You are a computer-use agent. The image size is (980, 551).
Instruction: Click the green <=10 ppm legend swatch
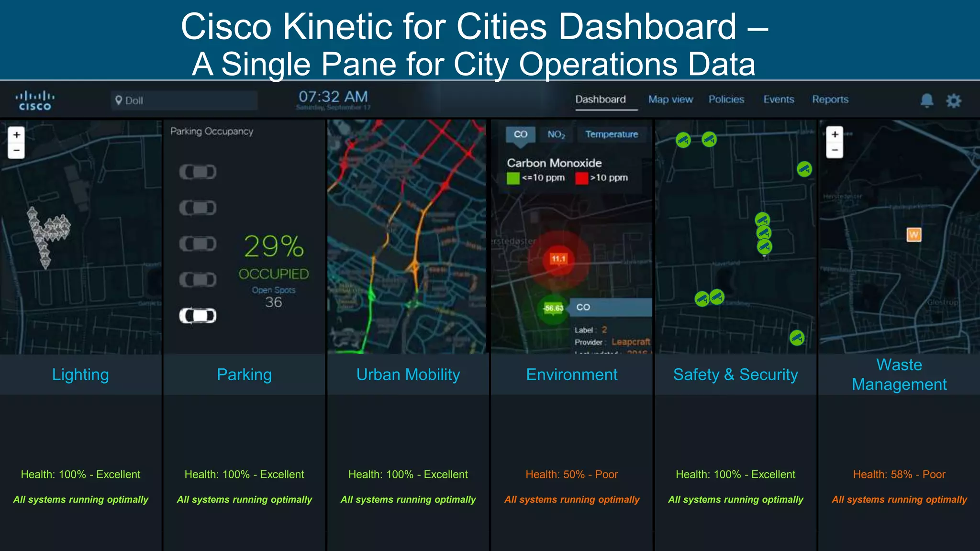point(513,178)
